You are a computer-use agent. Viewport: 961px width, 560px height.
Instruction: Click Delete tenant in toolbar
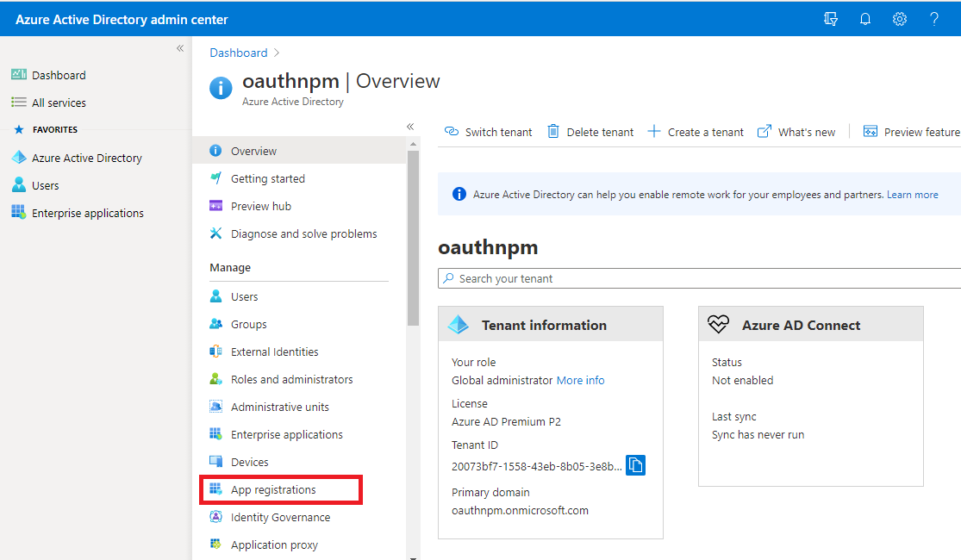(590, 132)
